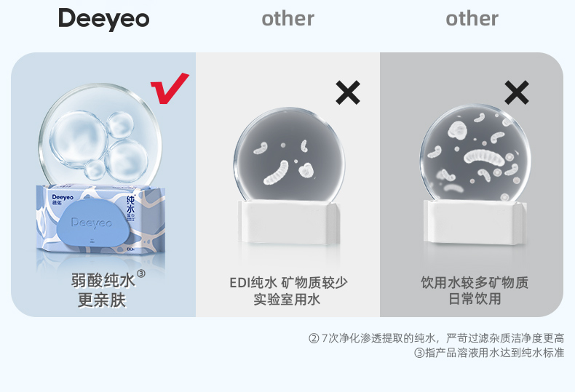Click the red checkmark icon
575x392 pixels.
coord(170,88)
